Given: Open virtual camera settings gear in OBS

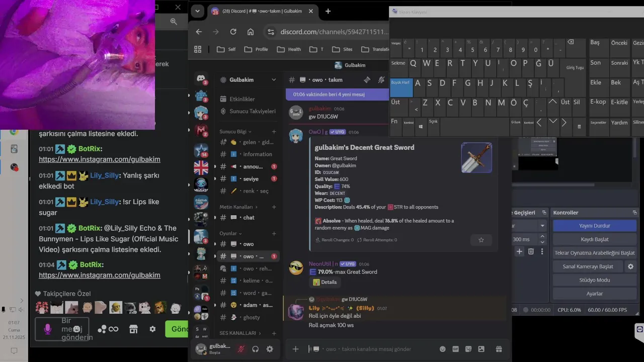Looking at the screenshot, I should [x=630, y=266].
